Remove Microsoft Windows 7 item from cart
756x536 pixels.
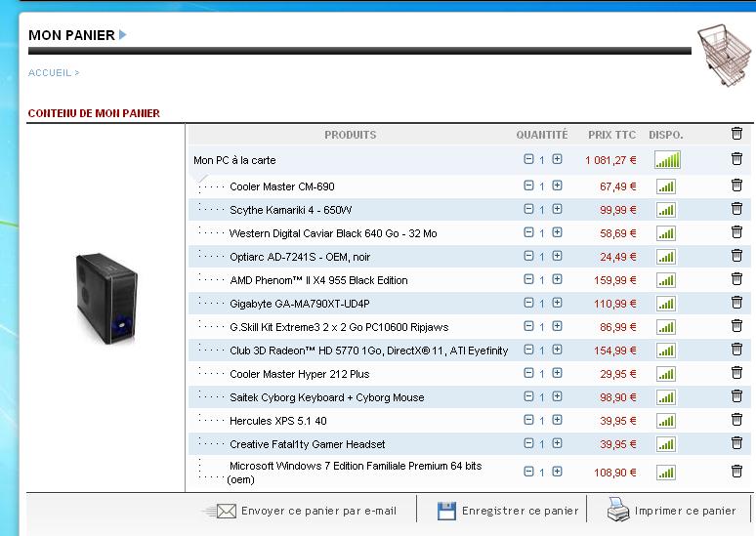pyautogui.click(x=736, y=471)
